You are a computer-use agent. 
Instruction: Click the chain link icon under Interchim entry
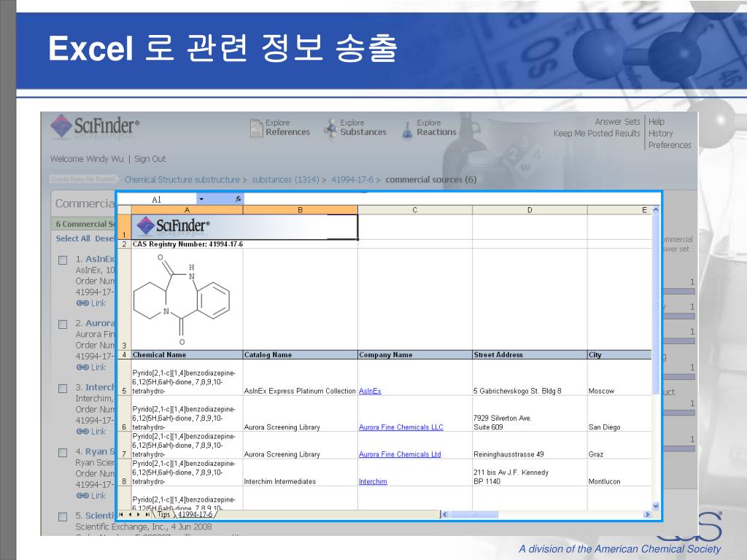(x=82, y=432)
